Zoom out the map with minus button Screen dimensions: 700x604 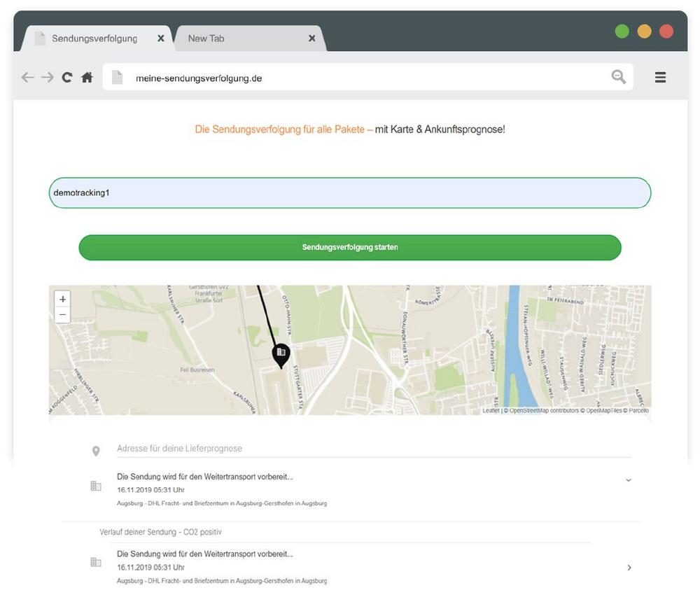[63, 315]
